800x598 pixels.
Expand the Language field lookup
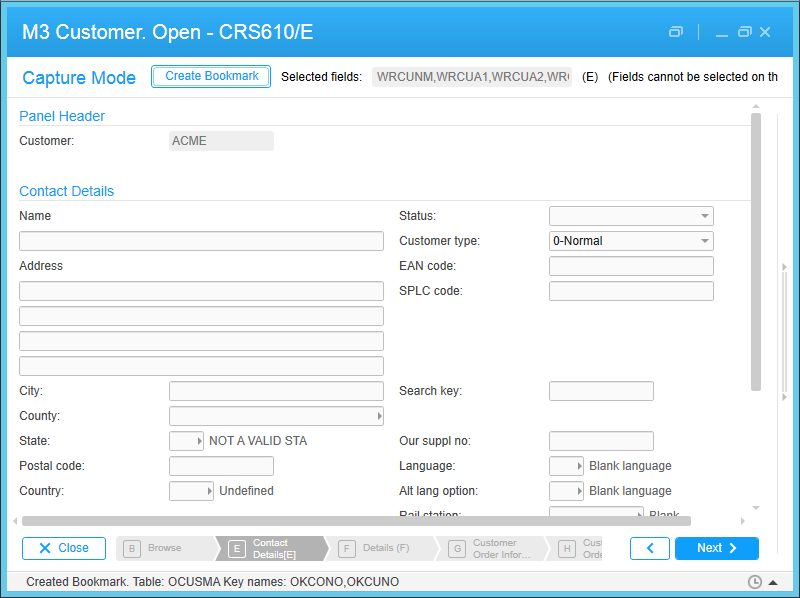point(578,466)
